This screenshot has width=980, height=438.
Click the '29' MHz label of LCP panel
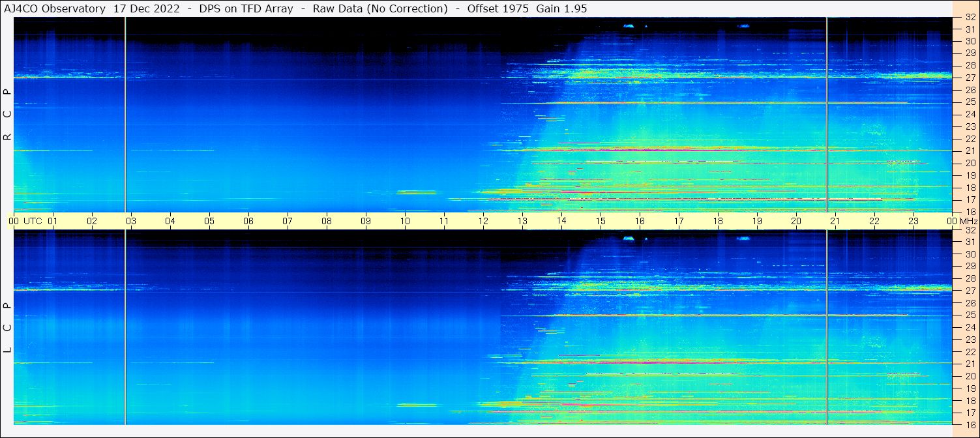[x=970, y=267]
